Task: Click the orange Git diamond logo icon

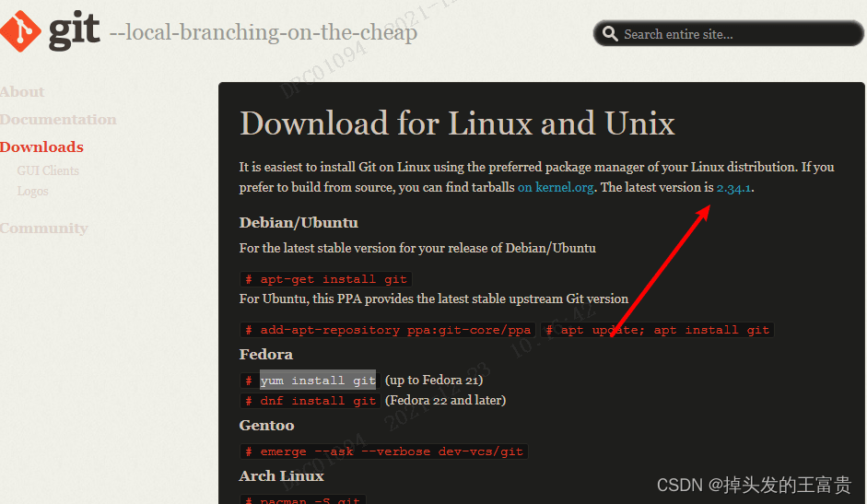Action: coord(20,29)
